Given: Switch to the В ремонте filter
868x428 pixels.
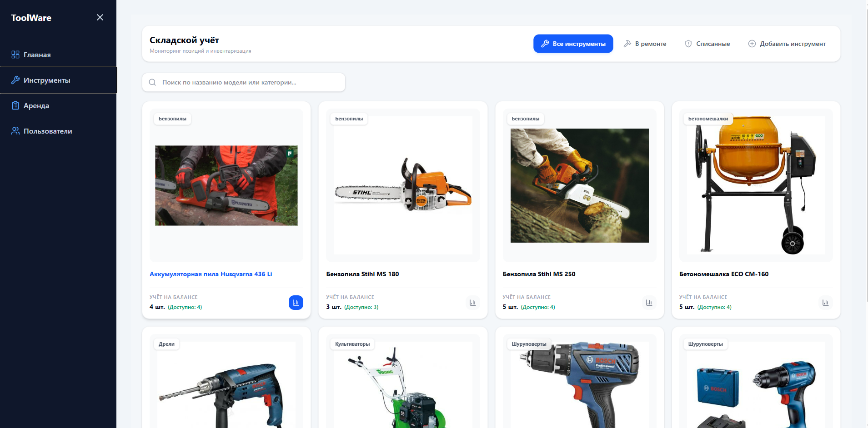Looking at the screenshot, I should [645, 44].
